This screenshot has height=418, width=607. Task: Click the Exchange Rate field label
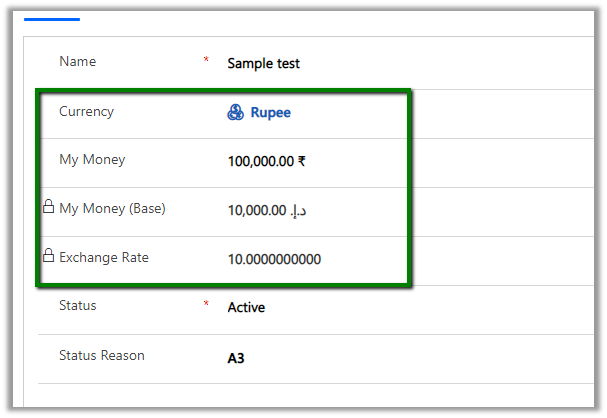104,258
